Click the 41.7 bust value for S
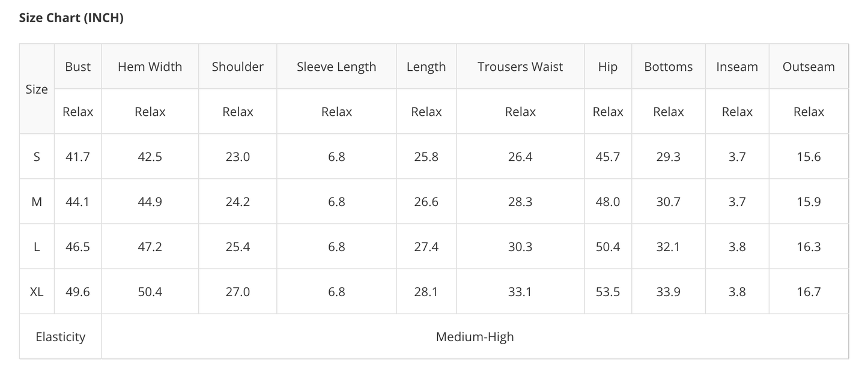The image size is (868, 376). click(78, 157)
